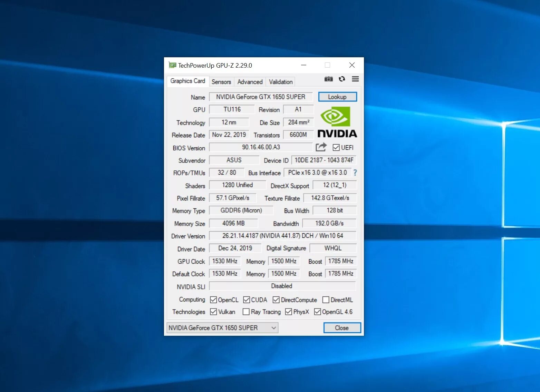Viewport: 540px width, 392px height.
Task: Click the Driver Date field Dec 24, 2019
Action: click(x=235, y=248)
